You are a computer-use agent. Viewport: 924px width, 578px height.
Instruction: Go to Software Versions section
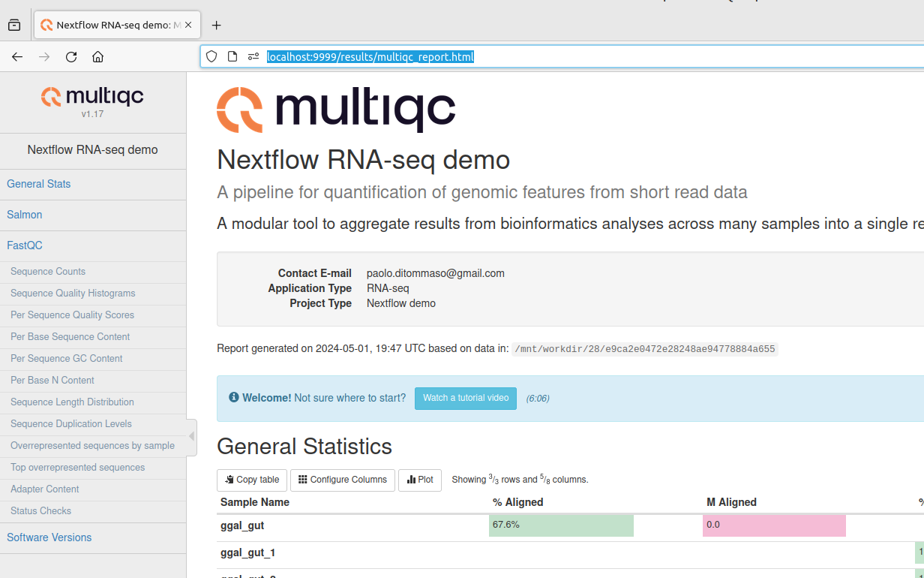pos(49,537)
